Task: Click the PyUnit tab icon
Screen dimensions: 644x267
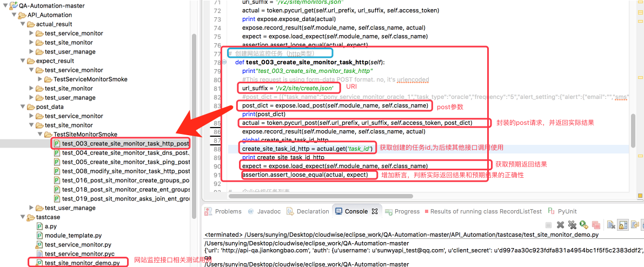Action: (550, 211)
